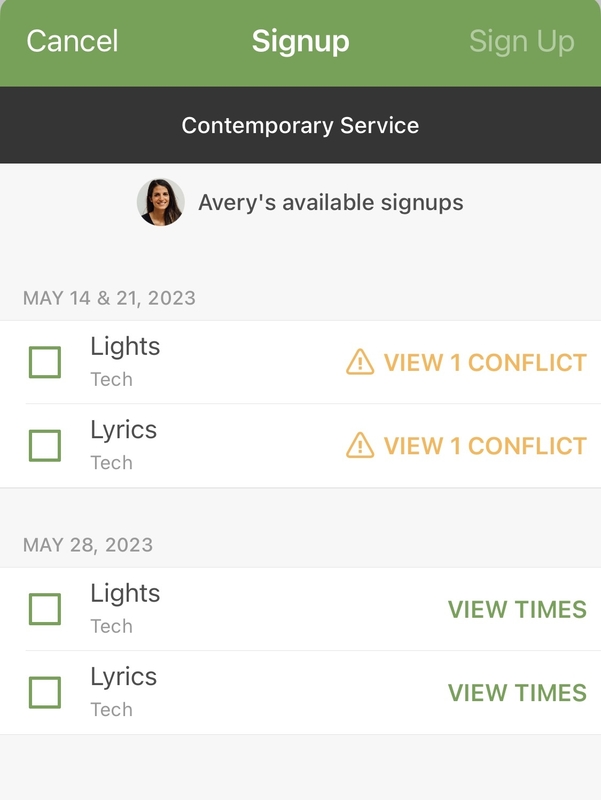
Task: Open VIEW 1 CONFLICT for Lights
Action: click(x=485, y=362)
